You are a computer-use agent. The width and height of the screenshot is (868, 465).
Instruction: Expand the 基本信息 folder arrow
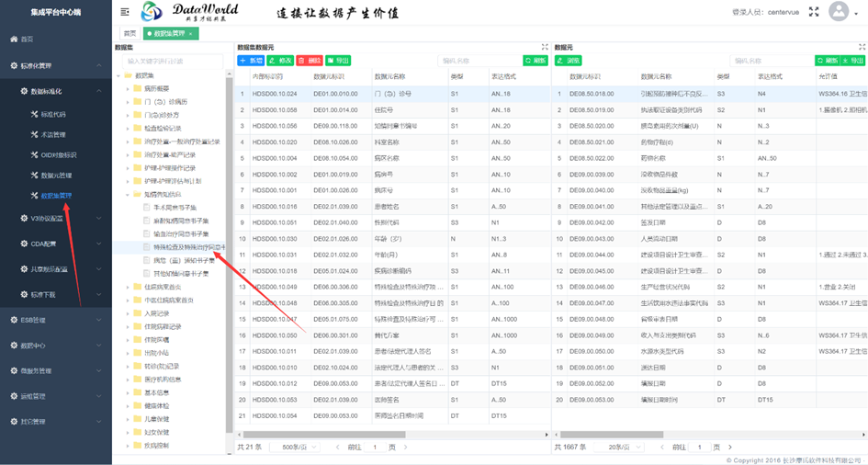click(x=128, y=392)
